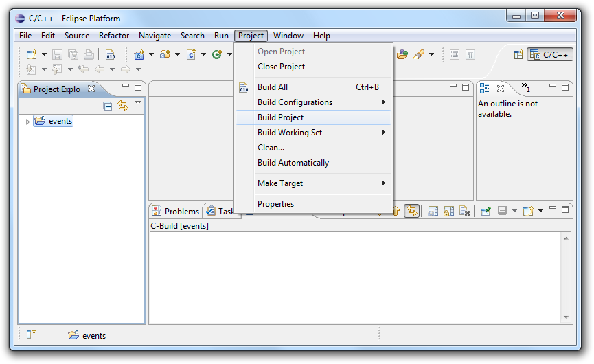Screen dimensions: 594x364
Task: Show hidden views list chevron in Outline
Action: tap(526, 87)
